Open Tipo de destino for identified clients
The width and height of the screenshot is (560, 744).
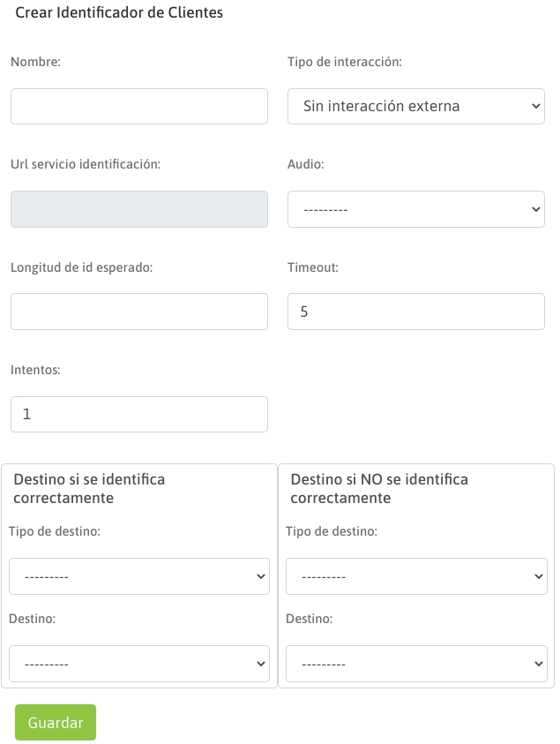(x=138, y=576)
